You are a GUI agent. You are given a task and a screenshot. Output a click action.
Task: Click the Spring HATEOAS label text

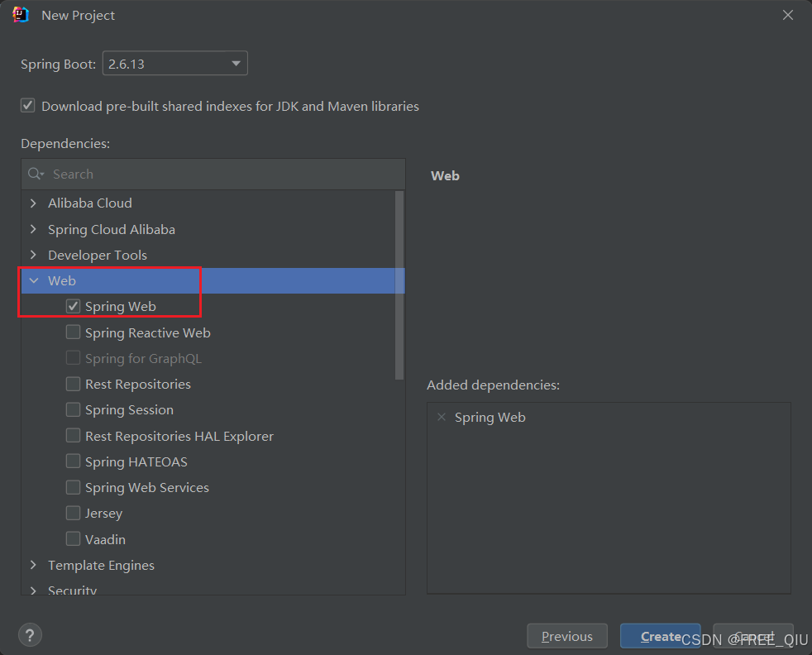(136, 461)
